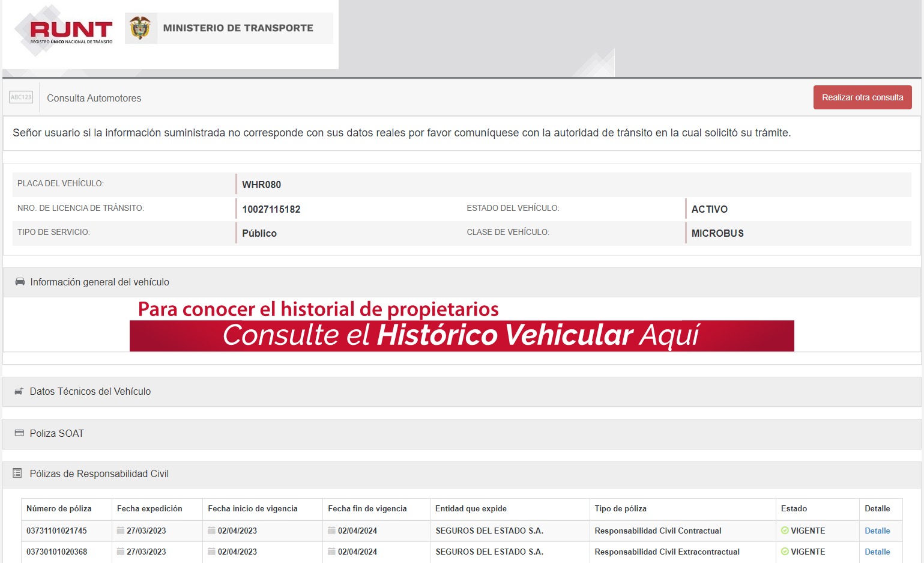Click the RUNT logo

click(x=71, y=31)
